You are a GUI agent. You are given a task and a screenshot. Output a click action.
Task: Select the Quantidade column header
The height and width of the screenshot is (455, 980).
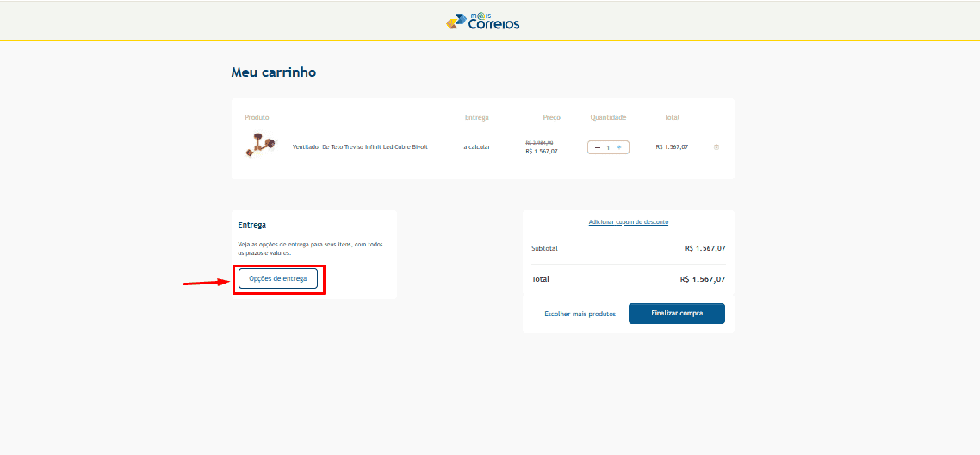608,117
